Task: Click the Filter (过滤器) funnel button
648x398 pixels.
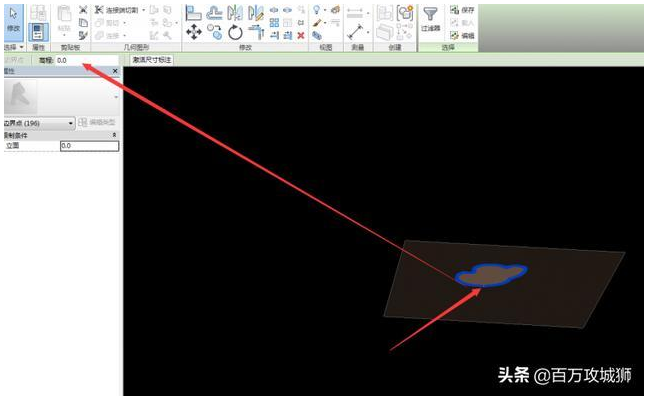Action: click(430, 19)
